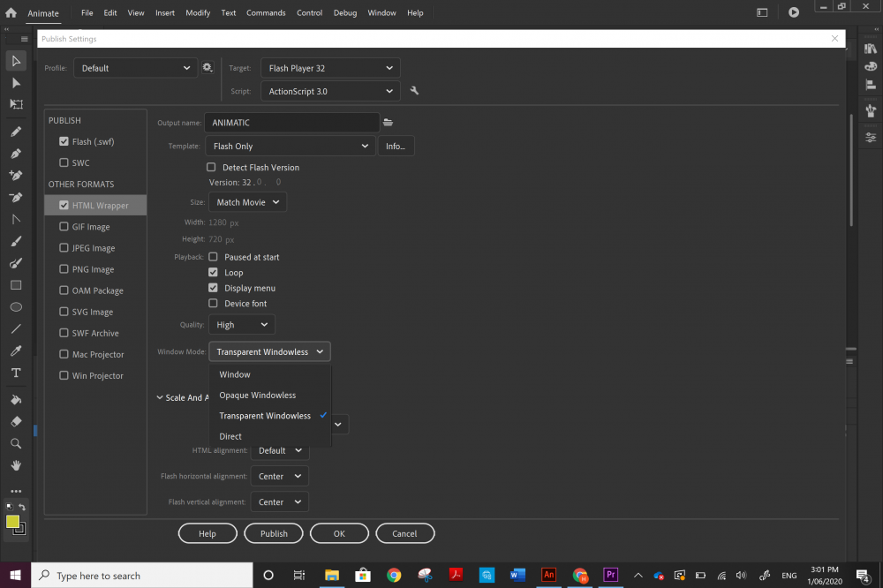Select the Paint Brush tool

pos(16,263)
